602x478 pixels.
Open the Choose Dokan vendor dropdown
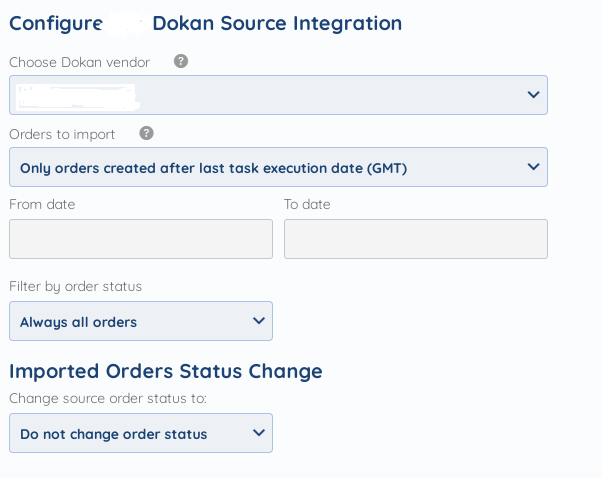point(278,95)
